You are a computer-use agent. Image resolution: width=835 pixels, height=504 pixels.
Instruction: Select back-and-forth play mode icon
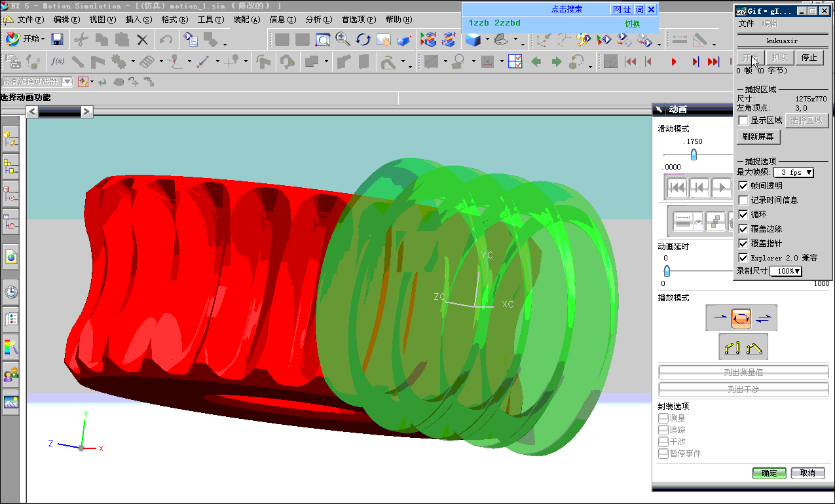click(764, 318)
